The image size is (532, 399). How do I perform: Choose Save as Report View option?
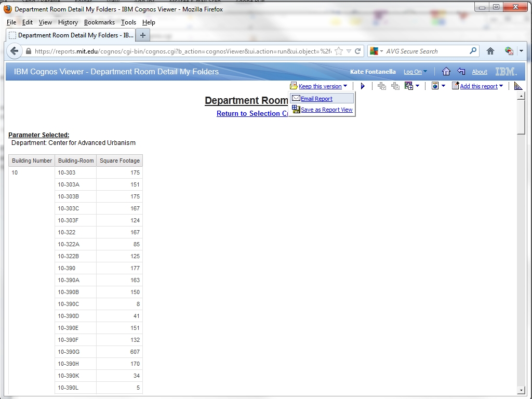[x=326, y=110]
